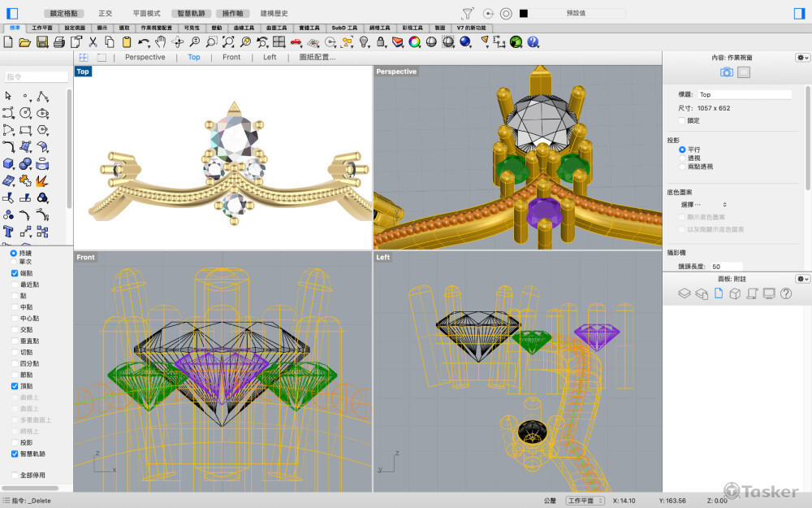Click the filter funnel icon
Screen dimensions: 812x508
(468, 13)
